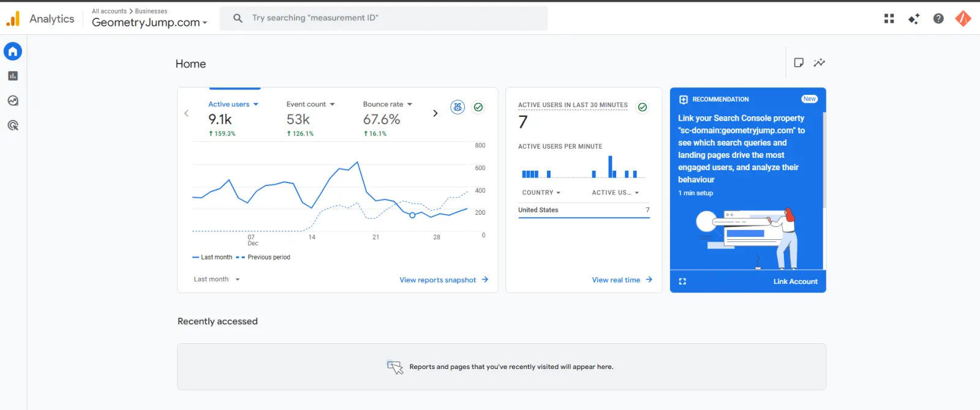Open the customize home note icon
The image size is (980, 410).
coord(799,62)
